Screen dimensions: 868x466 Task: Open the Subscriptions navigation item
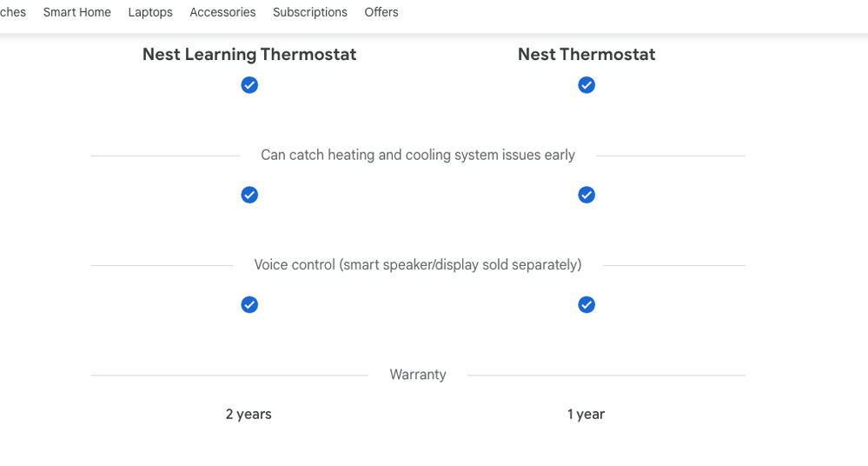tap(309, 12)
